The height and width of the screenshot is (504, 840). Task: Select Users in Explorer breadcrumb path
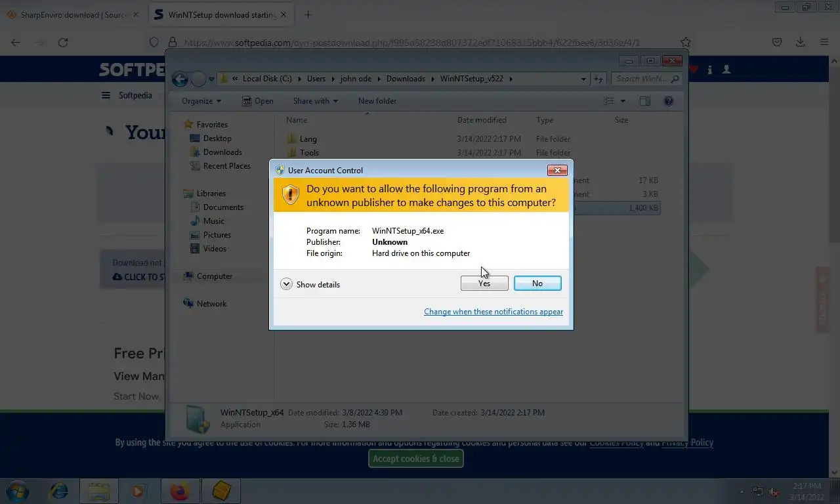point(316,79)
